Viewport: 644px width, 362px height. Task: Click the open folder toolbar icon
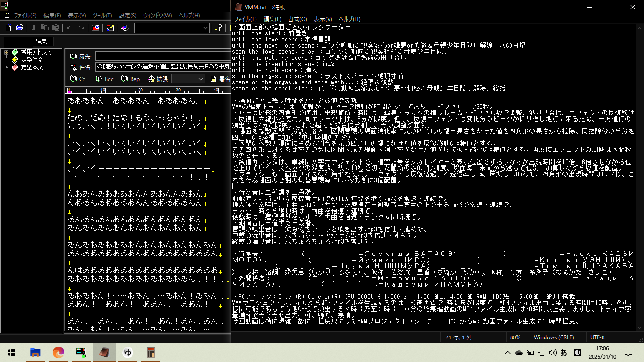19,28
